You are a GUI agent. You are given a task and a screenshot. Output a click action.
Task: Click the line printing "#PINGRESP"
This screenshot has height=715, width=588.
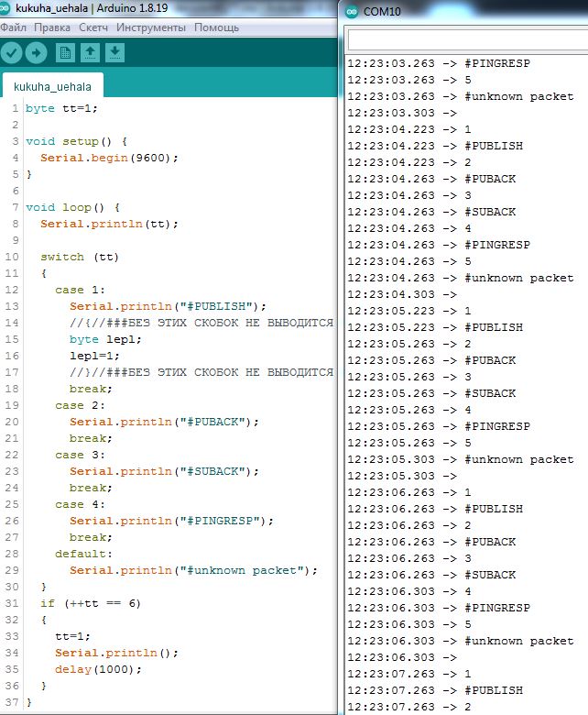coord(171,521)
